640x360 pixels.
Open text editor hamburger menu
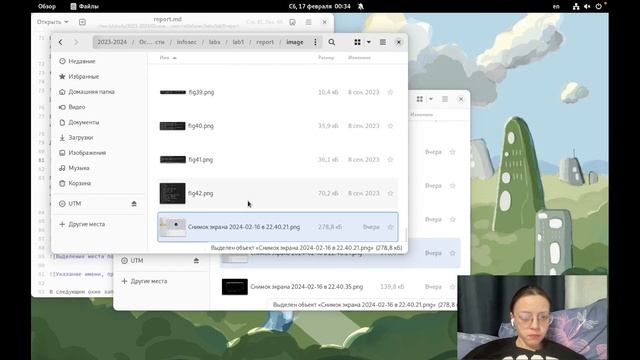click(309, 22)
